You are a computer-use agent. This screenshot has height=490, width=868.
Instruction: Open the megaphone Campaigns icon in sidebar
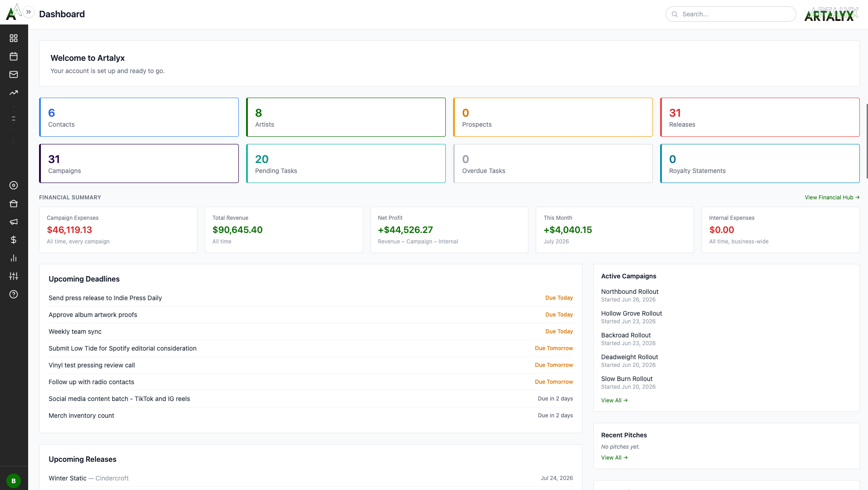tap(14, 222)
